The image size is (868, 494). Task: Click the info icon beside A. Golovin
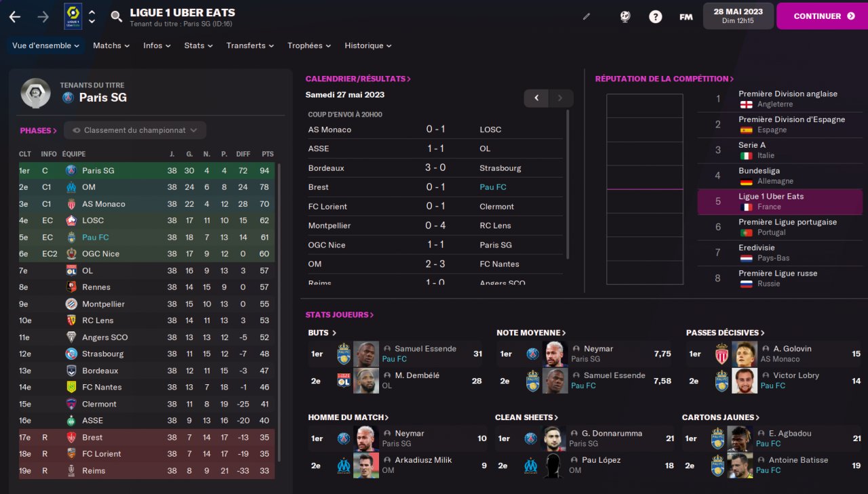point(766,349)
